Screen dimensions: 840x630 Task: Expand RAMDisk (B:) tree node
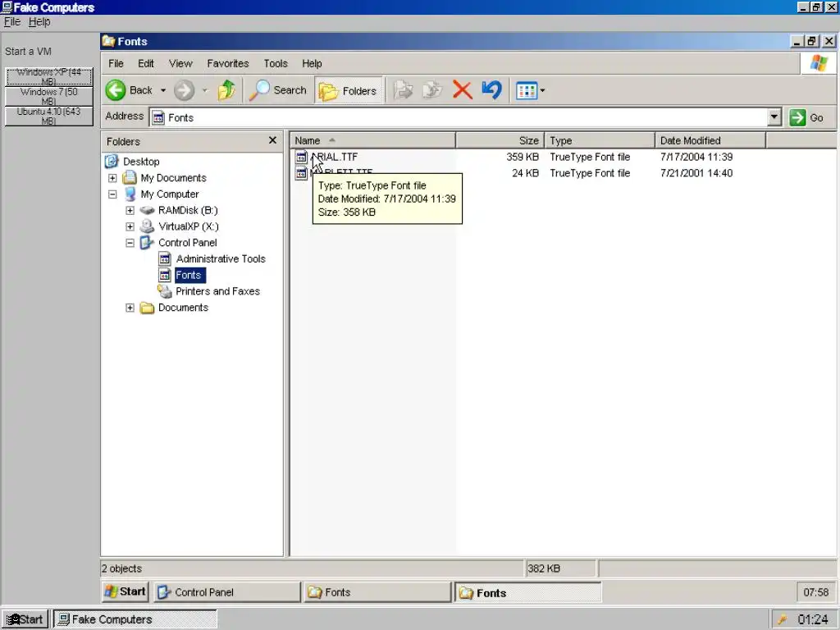point(130,211)
